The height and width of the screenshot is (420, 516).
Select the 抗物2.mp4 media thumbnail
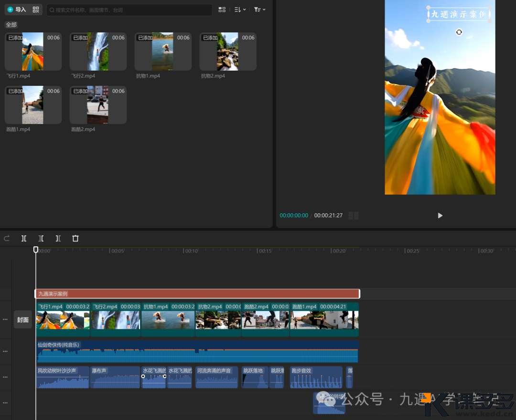tap(228, 51)
